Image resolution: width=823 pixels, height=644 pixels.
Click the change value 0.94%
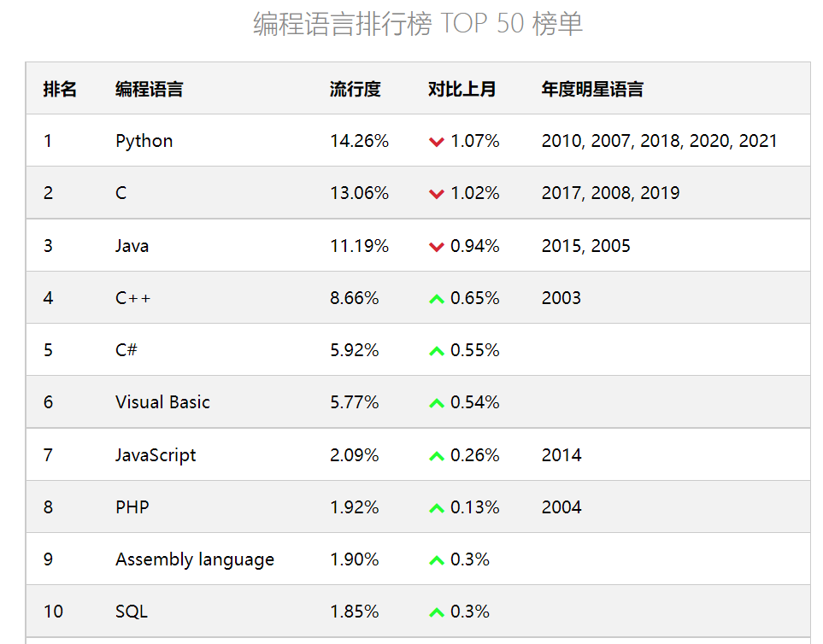[475, 245]
